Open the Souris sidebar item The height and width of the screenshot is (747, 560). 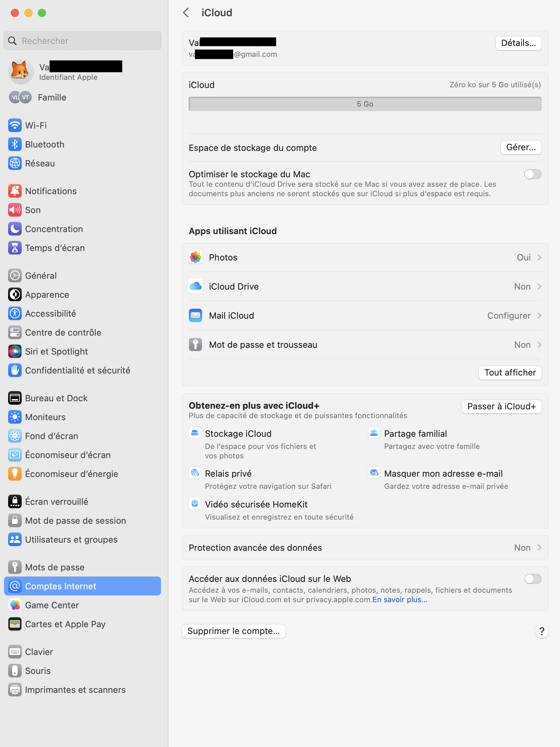83,671
